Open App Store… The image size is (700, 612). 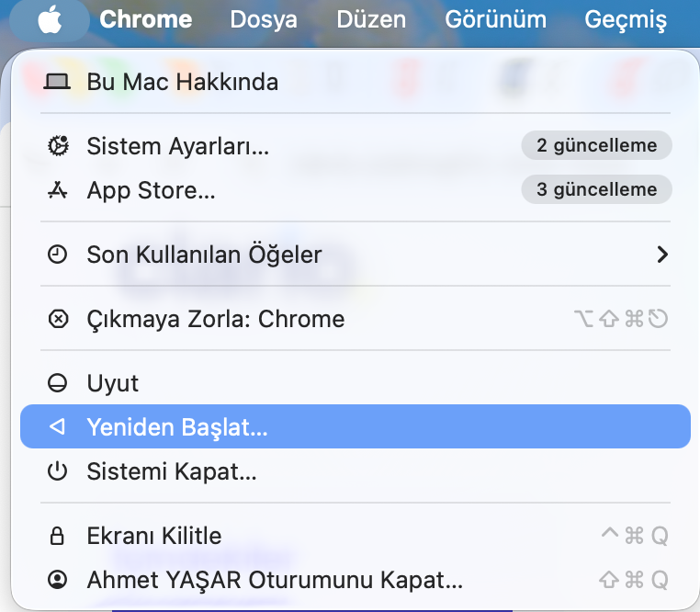pos(356,190)
